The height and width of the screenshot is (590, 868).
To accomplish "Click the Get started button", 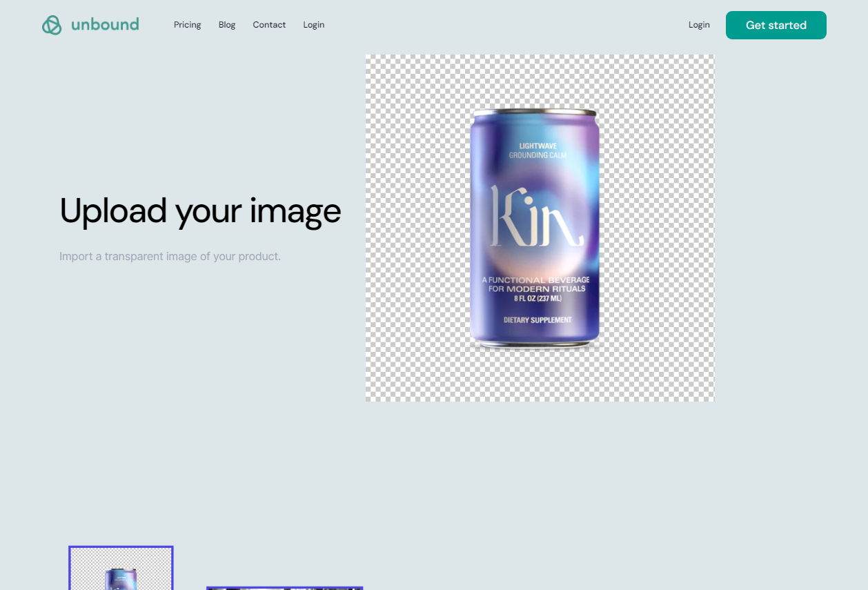I will click(776, 25).
